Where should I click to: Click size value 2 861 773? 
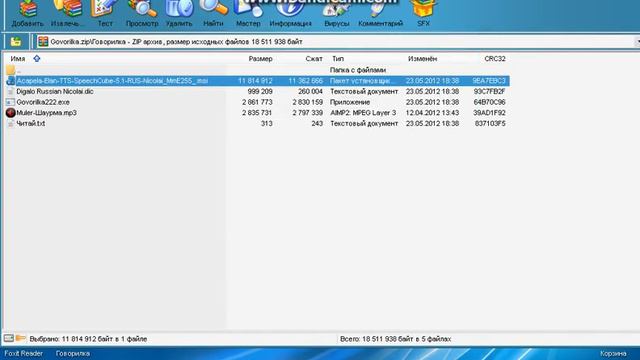(x=257, y=102)
